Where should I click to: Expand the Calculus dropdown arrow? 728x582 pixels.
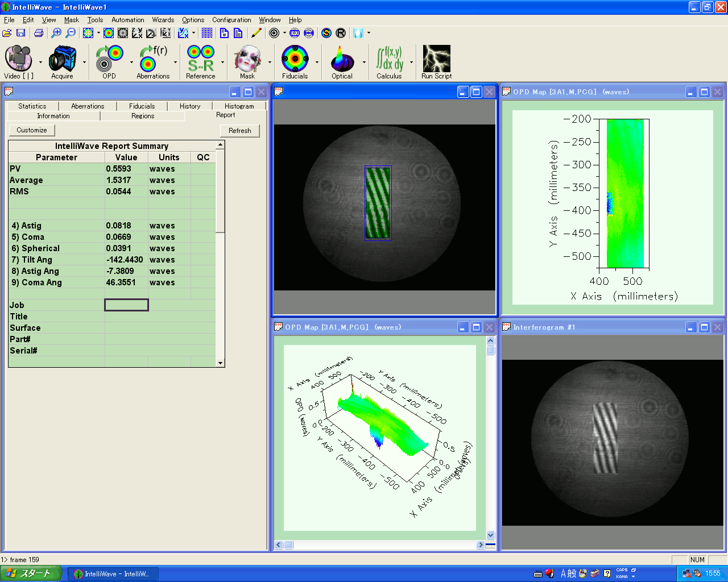tap(411, 62)
